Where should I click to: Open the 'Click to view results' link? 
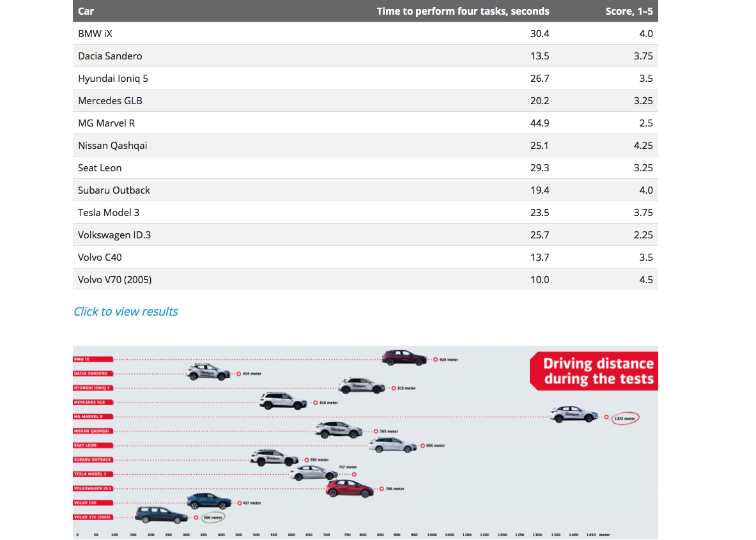[126, 312]
